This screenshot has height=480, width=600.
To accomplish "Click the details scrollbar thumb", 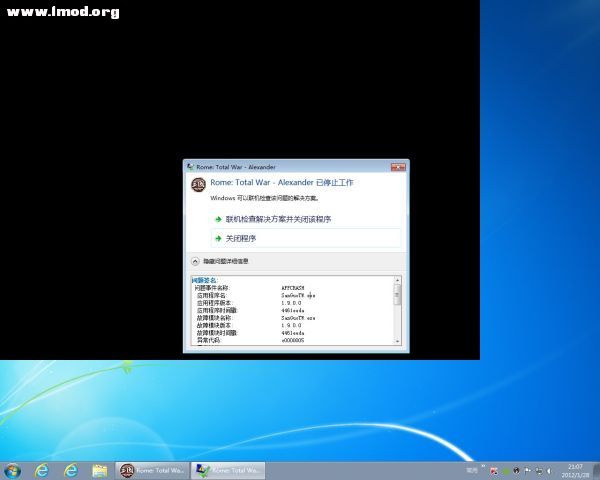I will [397, 294].
